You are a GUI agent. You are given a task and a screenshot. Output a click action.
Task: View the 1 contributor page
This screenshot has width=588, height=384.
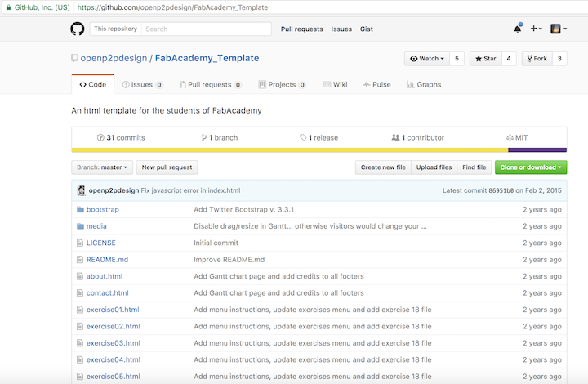coord(418,137)
